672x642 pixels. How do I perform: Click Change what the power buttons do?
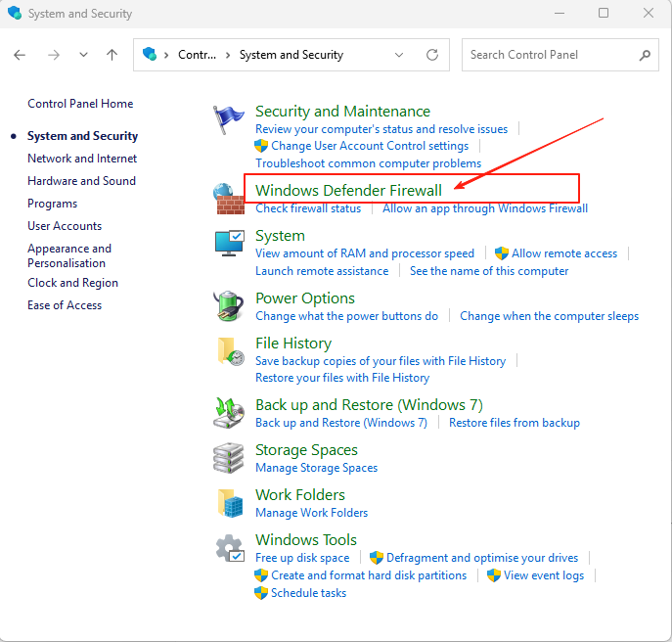tap(346, 316)
